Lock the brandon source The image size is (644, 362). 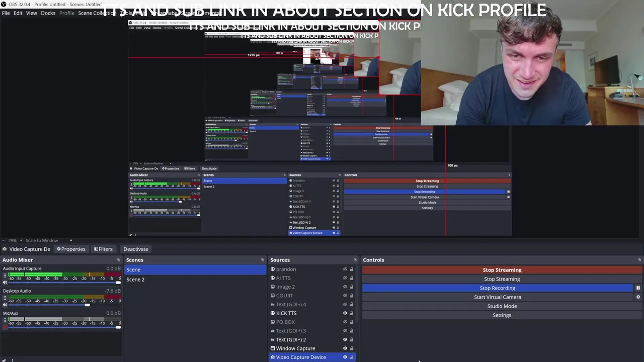click(352, 269)
